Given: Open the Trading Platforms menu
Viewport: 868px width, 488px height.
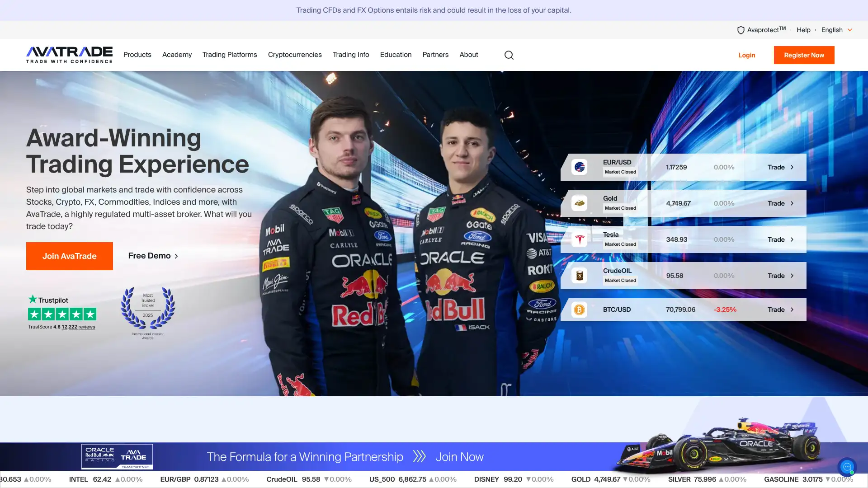Looking at the screenshot, I should (x=230, y=55).
